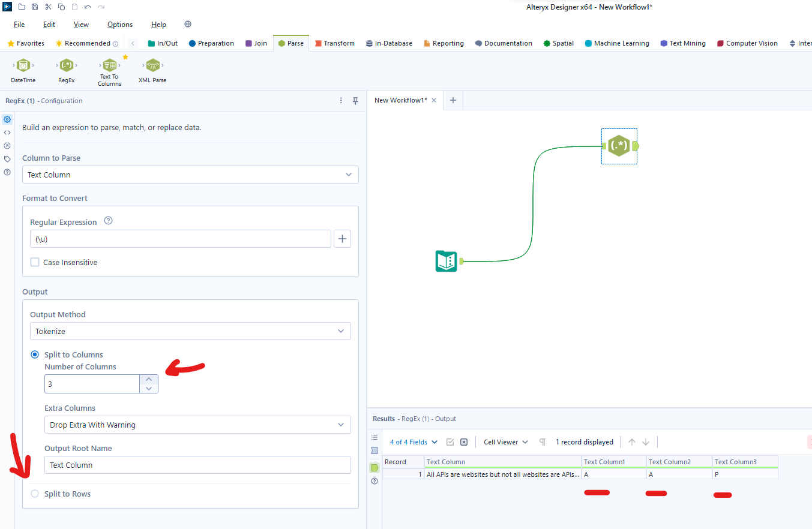
Task: Open the Output Method dropdown
Action: pos(190,331)
